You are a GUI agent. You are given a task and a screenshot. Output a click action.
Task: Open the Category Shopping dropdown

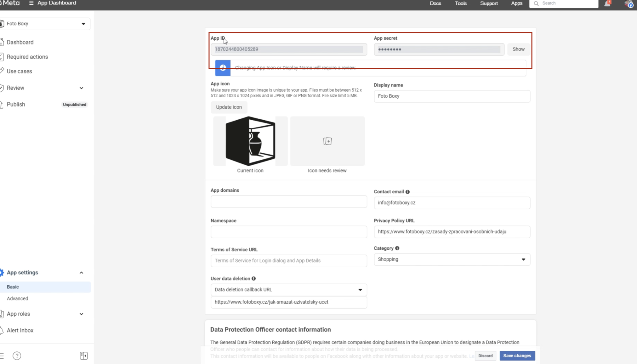click(452, 260)
